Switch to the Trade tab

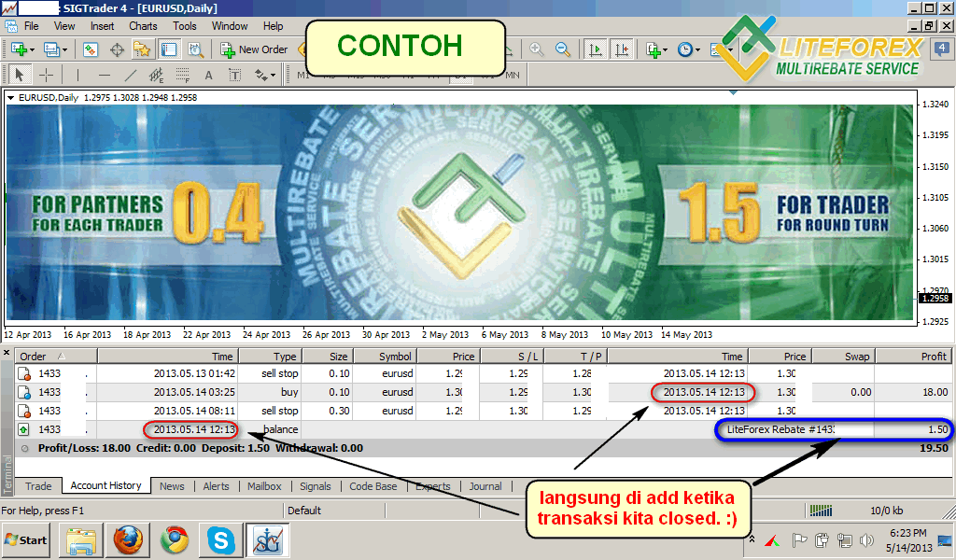[x=37, y=486]
